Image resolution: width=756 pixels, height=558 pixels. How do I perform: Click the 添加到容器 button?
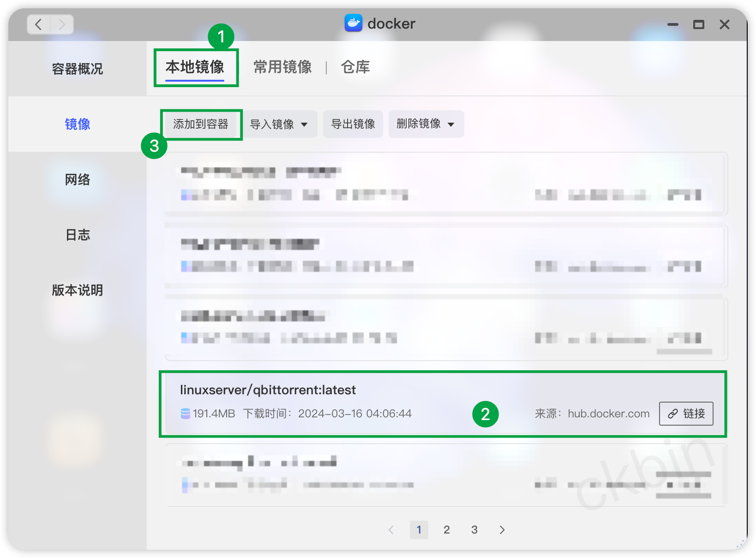point(201,124)
